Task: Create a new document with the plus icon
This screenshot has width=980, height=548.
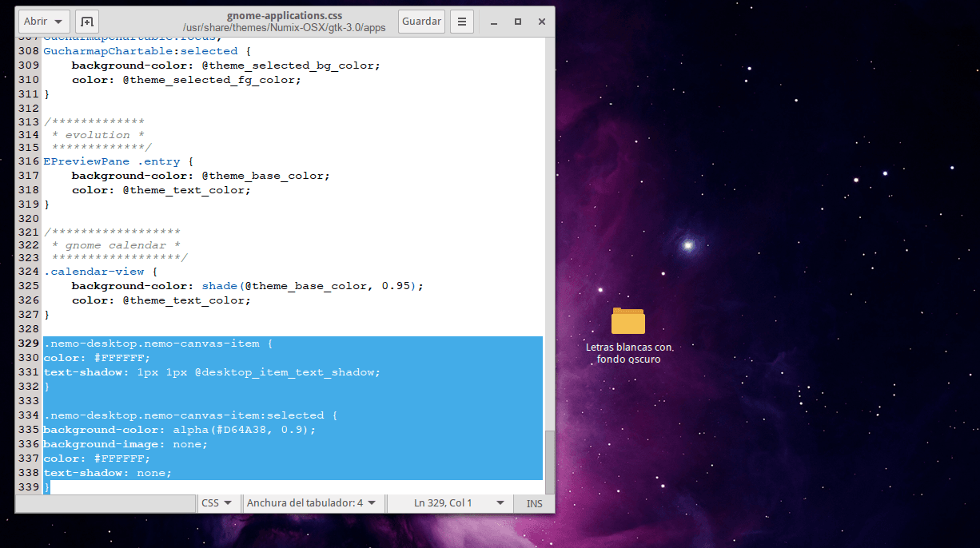Action: pos(87,22)
